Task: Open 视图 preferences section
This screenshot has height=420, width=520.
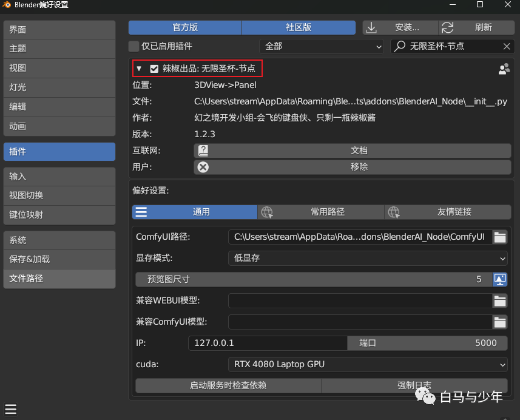Action: 59,68
